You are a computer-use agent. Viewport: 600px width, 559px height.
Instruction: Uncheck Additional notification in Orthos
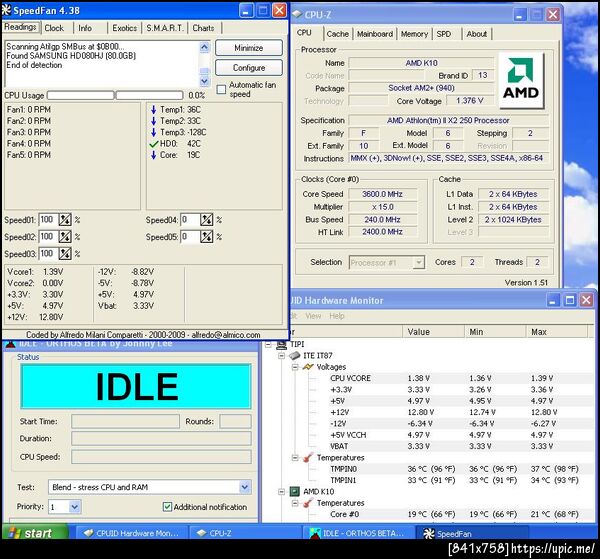click(167, 507)
